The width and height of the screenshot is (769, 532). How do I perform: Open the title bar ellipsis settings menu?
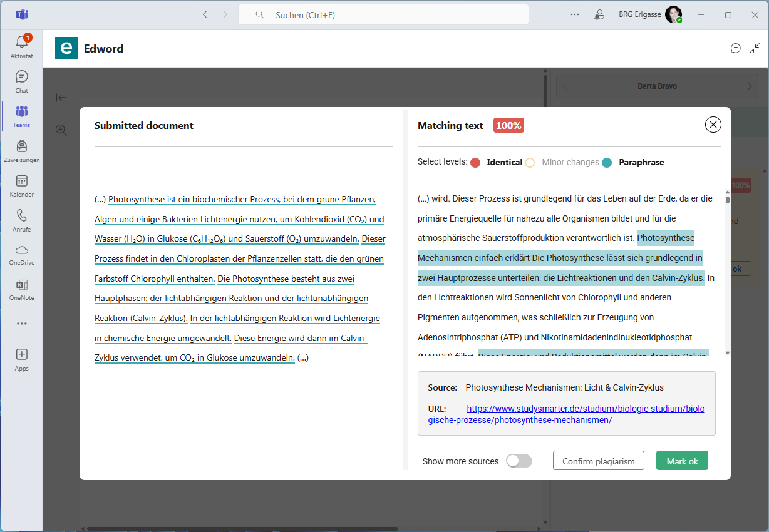click(575, 14)
